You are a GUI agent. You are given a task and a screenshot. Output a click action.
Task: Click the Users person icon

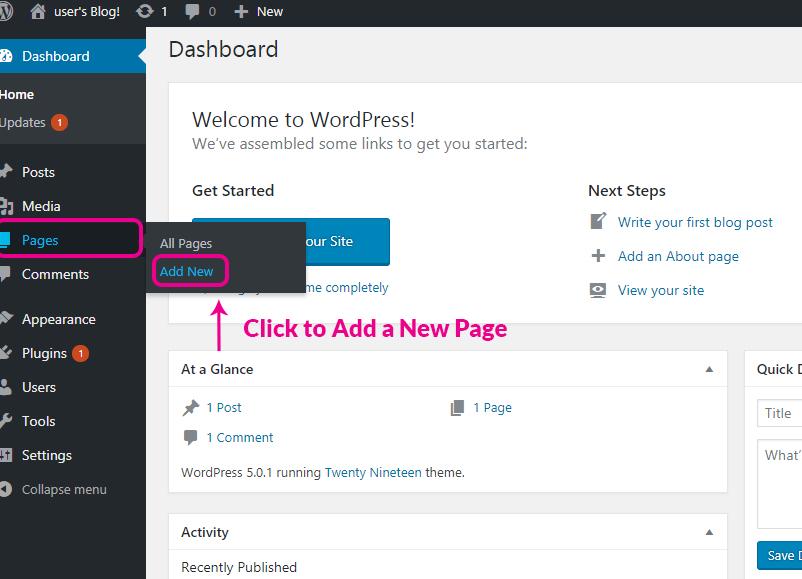point(6,387)
